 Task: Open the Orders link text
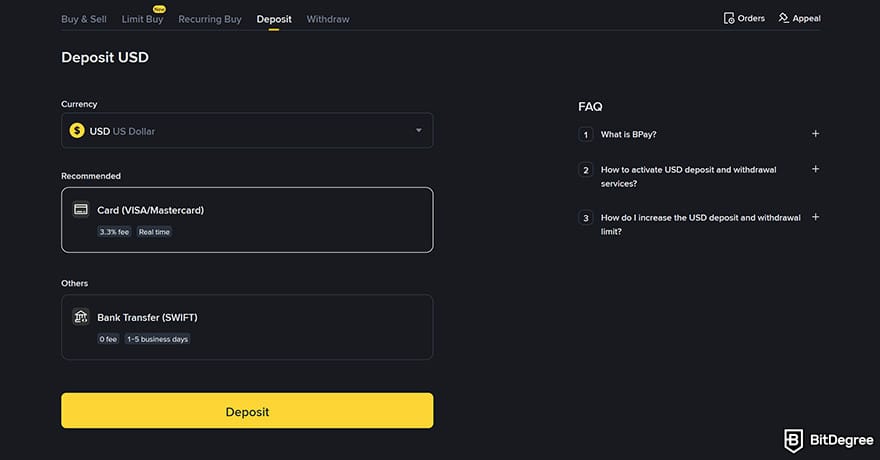click(x=751, y=19)
